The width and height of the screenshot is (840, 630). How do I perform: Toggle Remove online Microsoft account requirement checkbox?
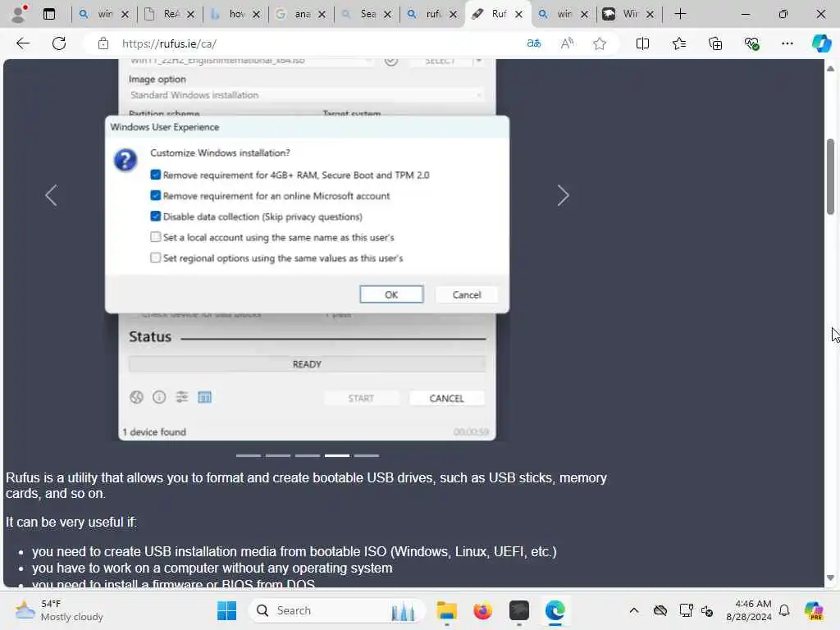click(155, 195)
